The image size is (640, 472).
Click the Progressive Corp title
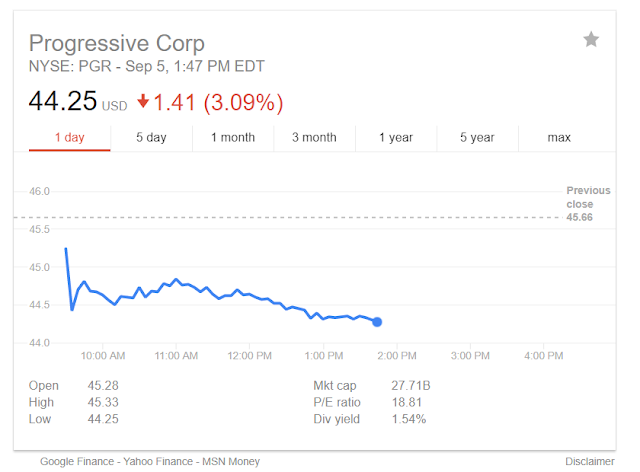[x=117, y=44]
